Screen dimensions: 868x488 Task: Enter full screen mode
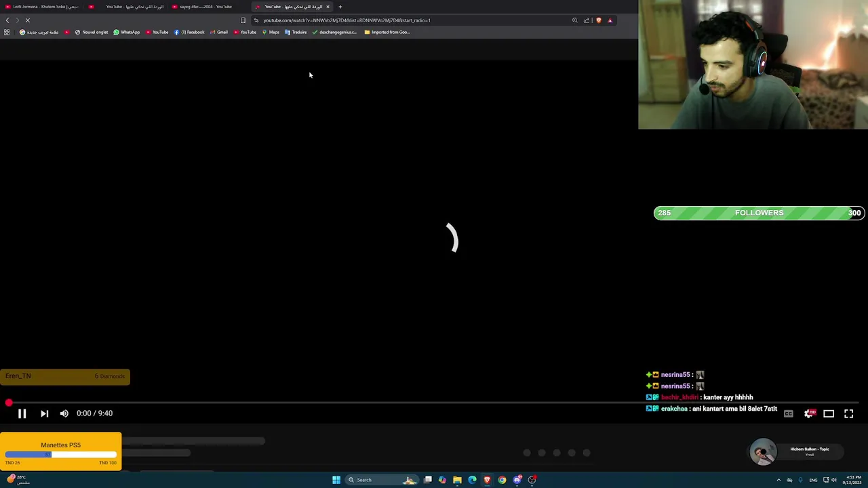coord(848,413)
